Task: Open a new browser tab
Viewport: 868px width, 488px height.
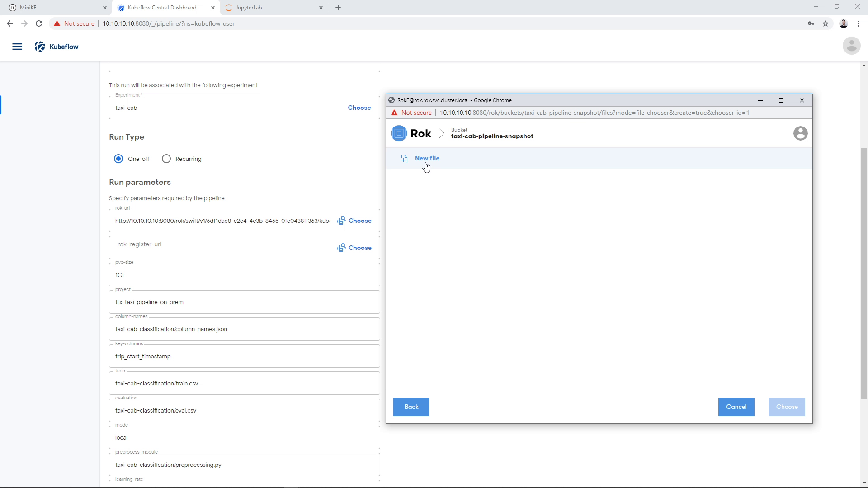Action: (x=338, y=8)
